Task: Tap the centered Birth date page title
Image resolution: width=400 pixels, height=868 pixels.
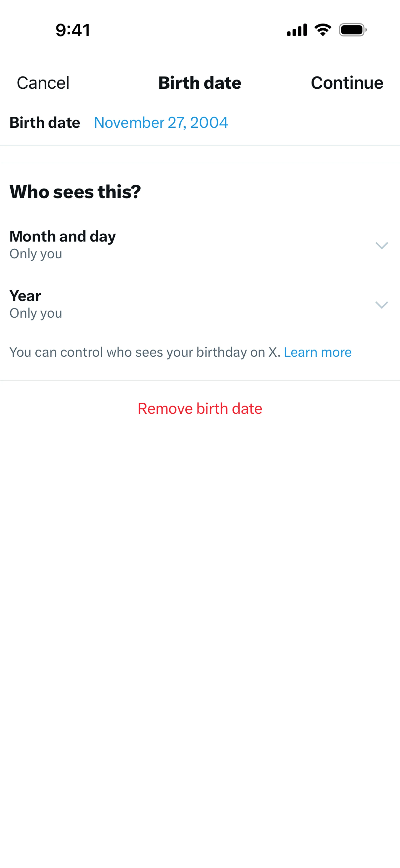Action: [x=200, y=83]
